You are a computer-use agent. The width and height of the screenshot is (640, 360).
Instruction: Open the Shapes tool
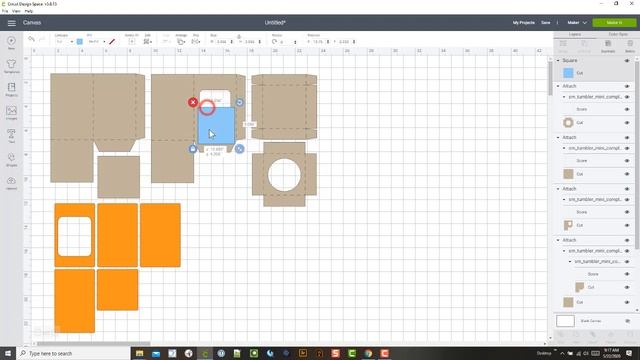coord(11,159)
